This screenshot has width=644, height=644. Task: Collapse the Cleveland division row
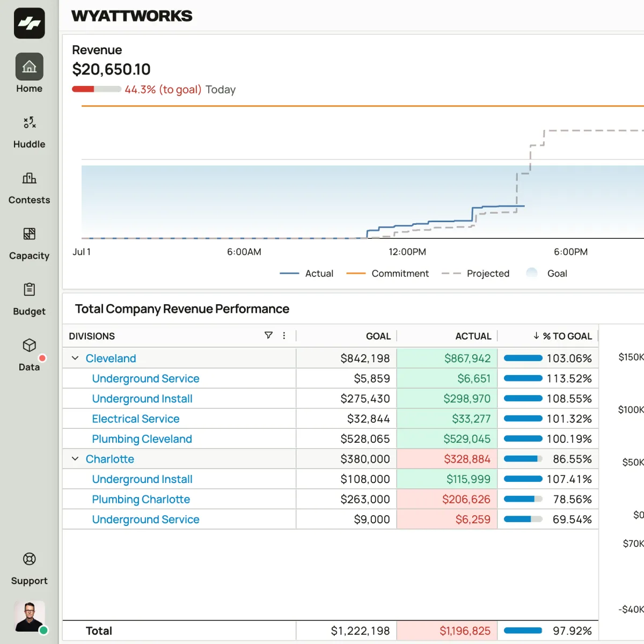75,358
